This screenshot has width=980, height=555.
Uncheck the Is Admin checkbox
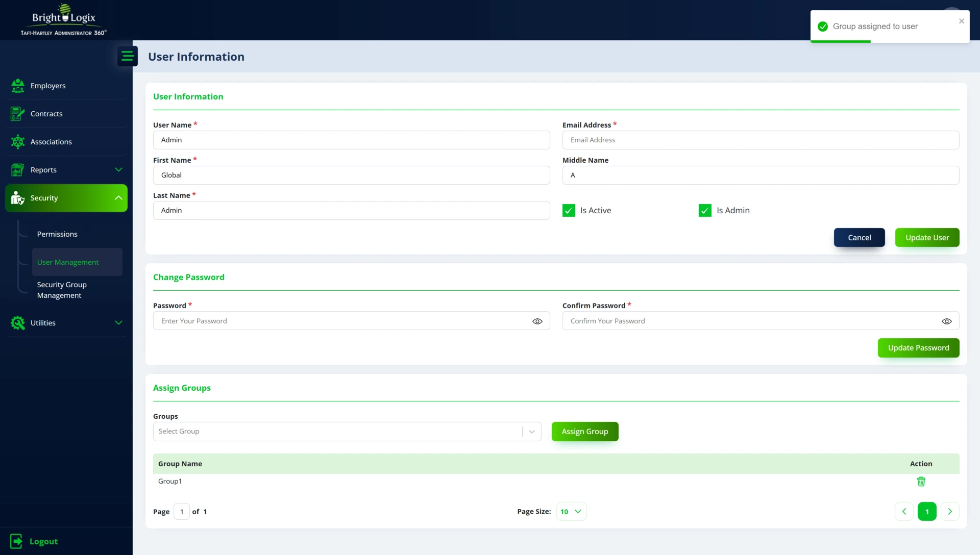[705, 211]
